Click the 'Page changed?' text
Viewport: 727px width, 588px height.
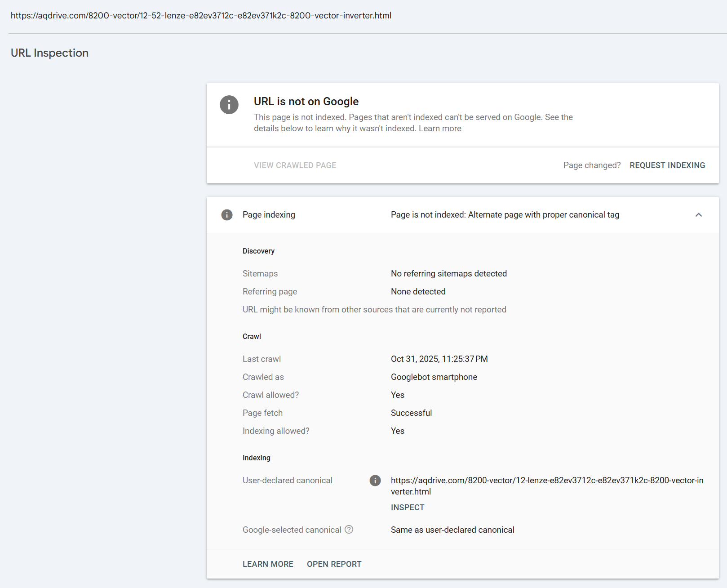(592, 165)
